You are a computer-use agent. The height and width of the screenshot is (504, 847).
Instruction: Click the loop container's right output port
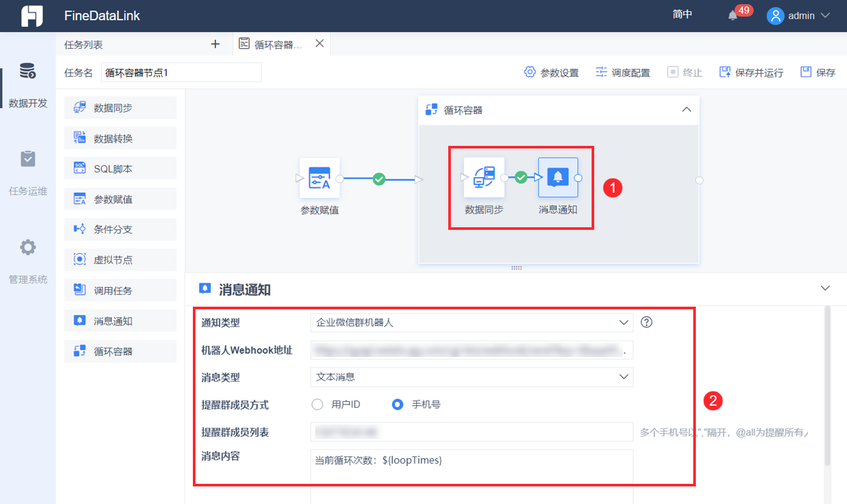tap(699, 180)
